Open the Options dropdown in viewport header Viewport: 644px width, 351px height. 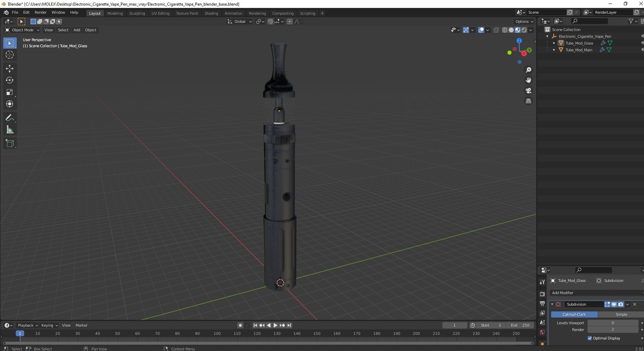click(524, 21)
